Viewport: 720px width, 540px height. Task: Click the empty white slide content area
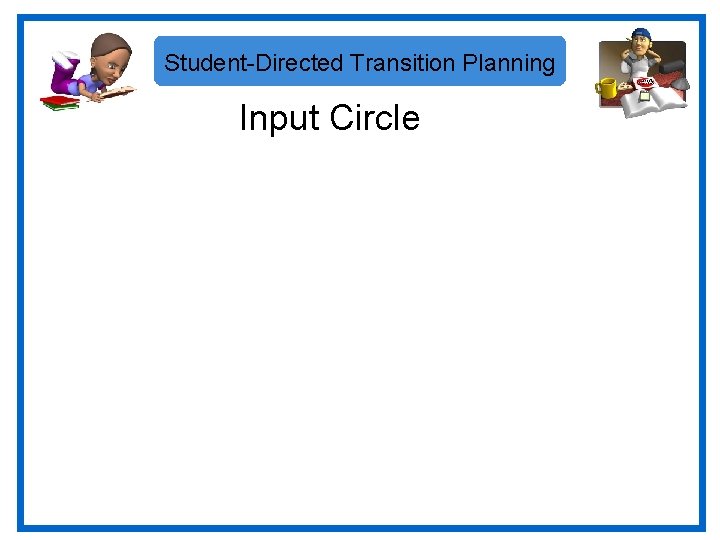360,330
